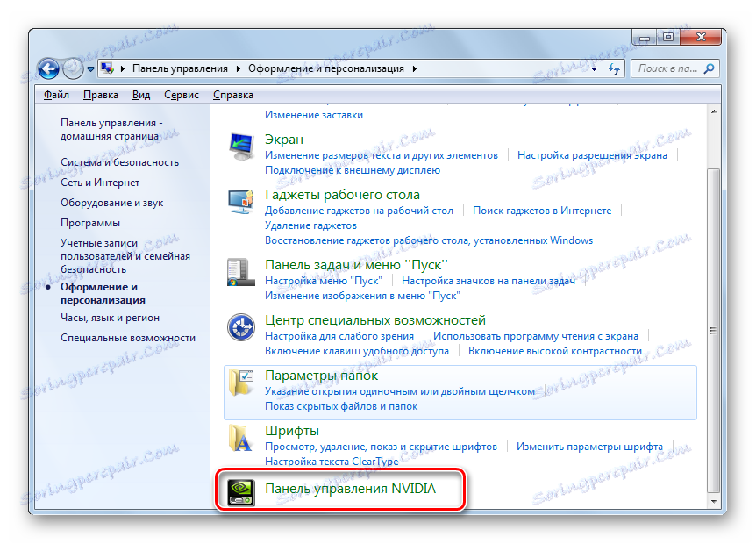Select Программы in sidebar
Screen dimensions: 756x544
point(90,223)
